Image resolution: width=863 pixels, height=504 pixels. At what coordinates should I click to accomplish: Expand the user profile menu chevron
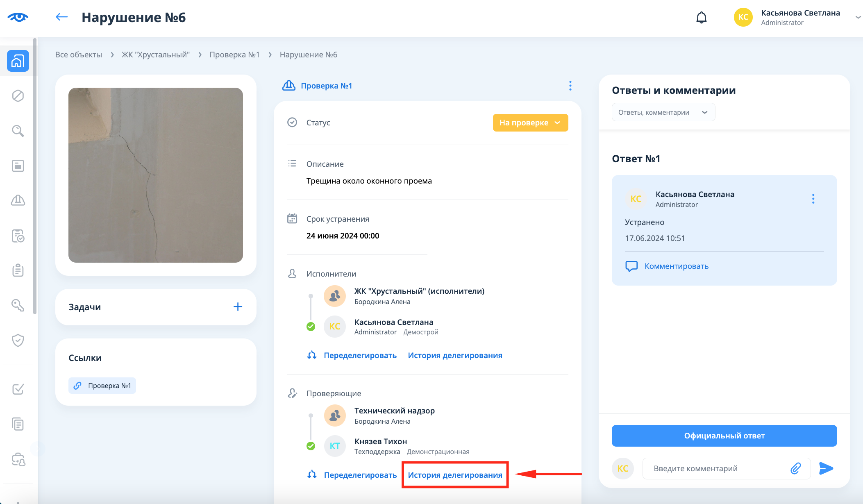[858, 18]
